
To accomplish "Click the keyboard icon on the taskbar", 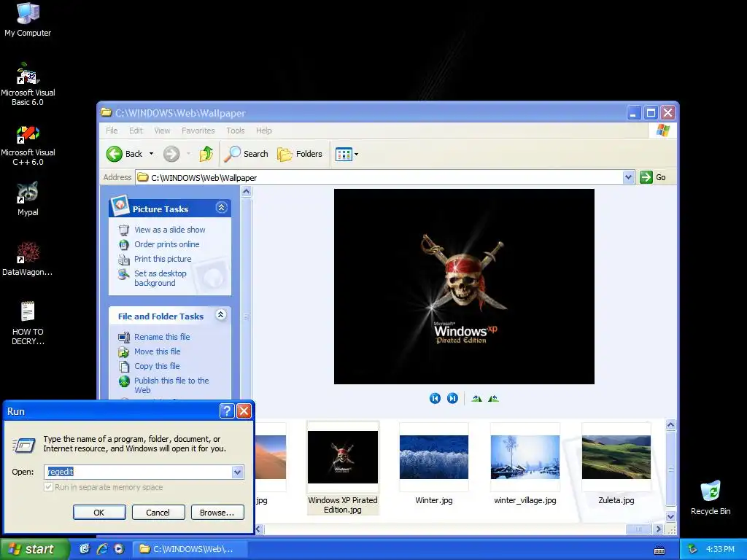I will pos(659,551).
